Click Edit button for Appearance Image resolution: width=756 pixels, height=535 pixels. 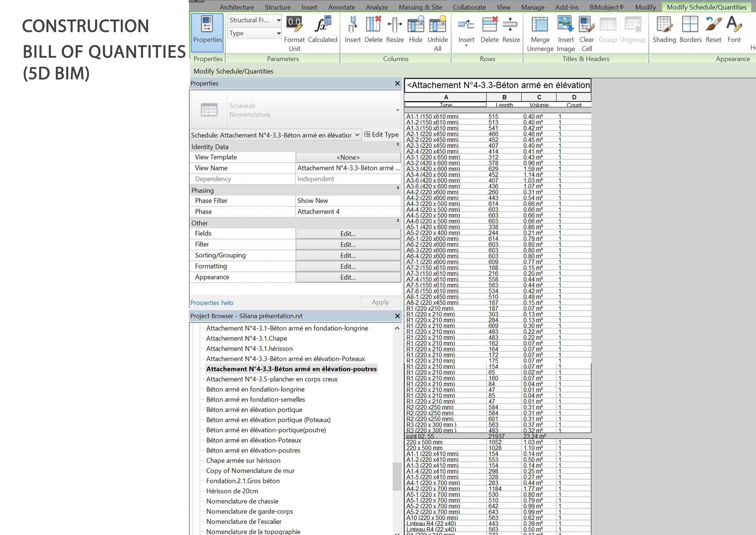348,277
